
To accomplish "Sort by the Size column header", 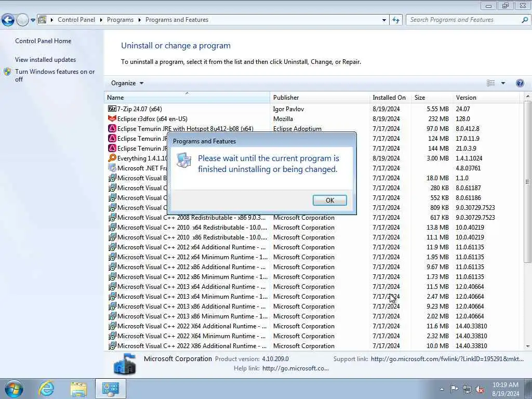I will point(432,97).
